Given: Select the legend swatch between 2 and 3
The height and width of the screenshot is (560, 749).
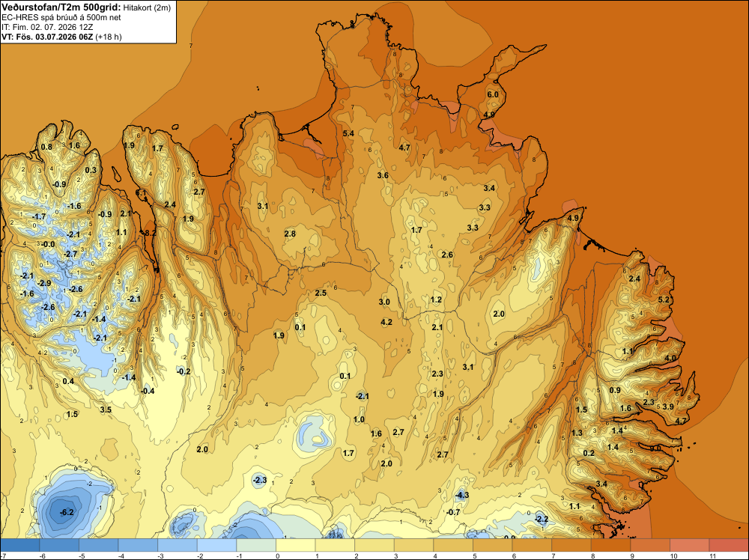Looking at the screenshot, I should (x=374, y=545).
